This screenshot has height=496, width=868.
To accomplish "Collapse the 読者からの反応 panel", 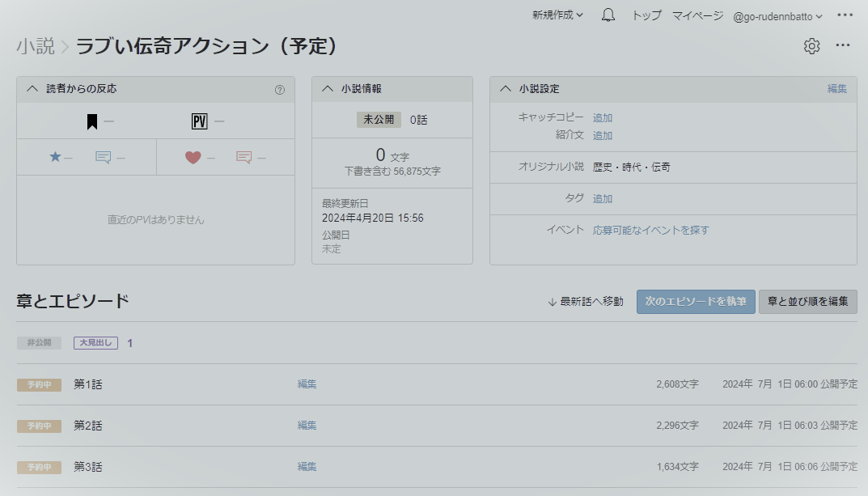I will point(32,89).
